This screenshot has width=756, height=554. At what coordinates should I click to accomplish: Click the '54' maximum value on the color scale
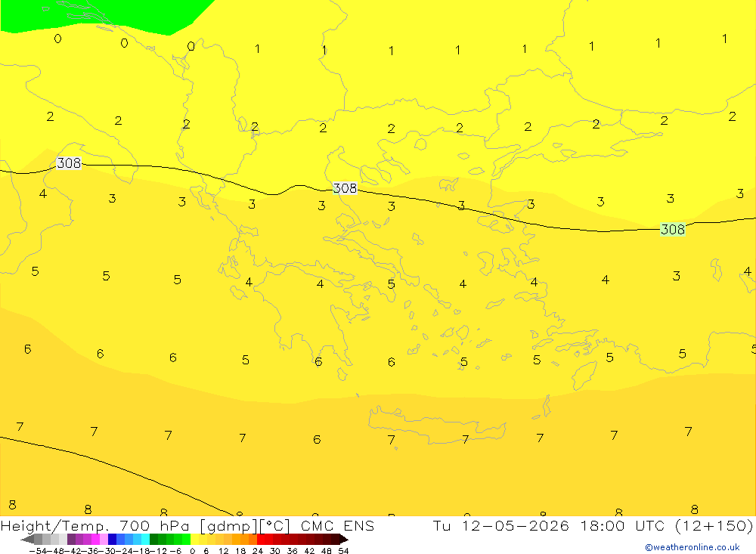343,551
